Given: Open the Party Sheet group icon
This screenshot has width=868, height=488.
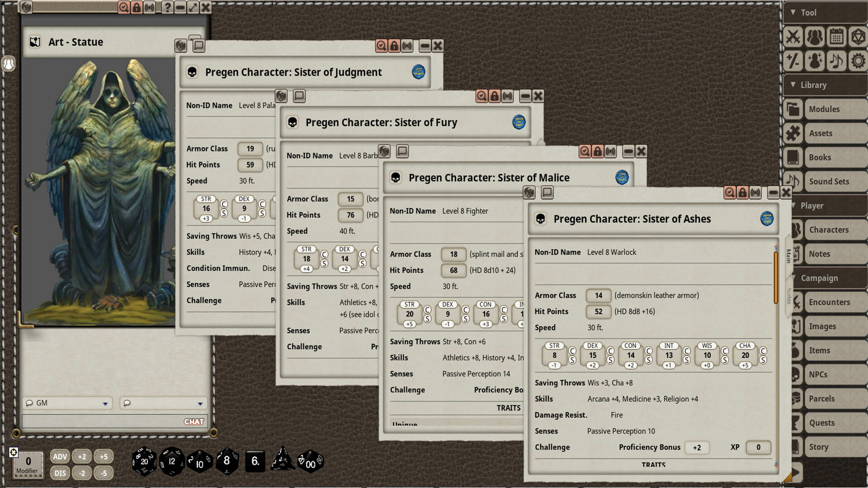Looking at the screenshot, I should [815, 37].
